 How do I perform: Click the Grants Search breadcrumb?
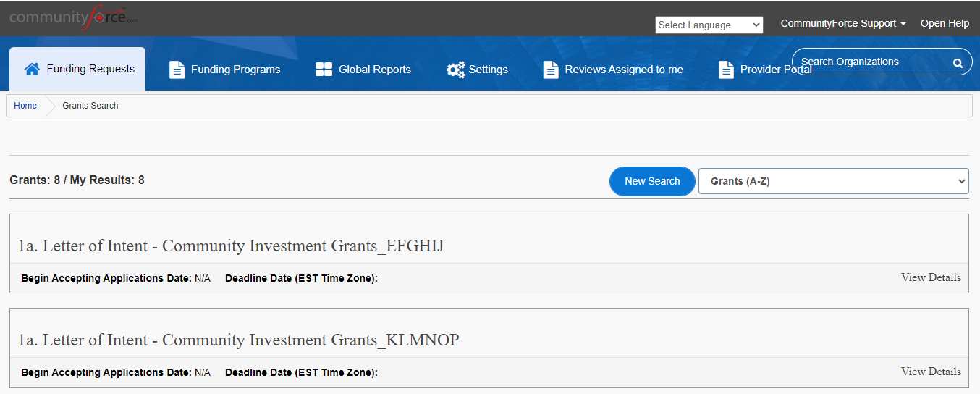coord(90,106)
